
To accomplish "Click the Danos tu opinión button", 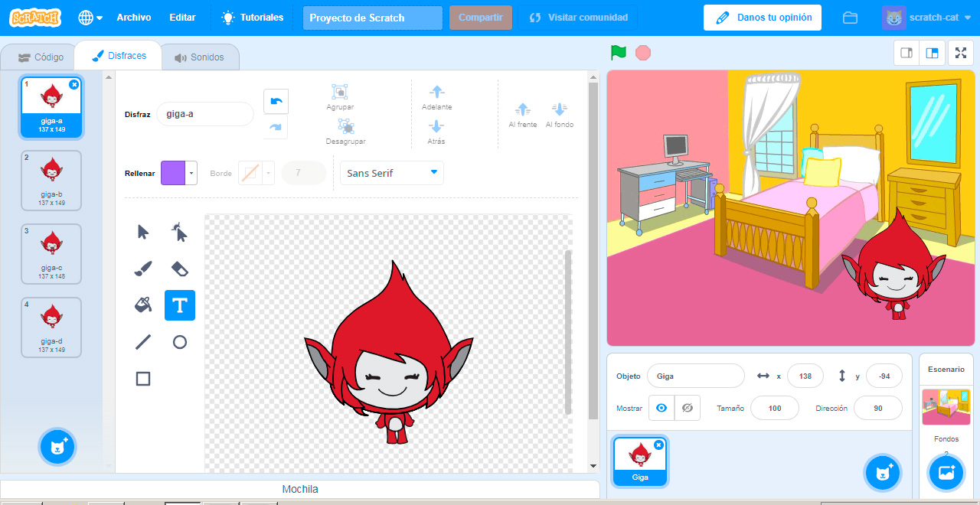I will click(762, 18).
